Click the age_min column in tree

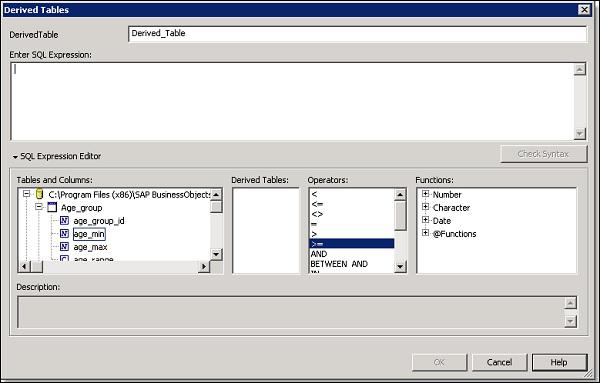pos(89,234)
